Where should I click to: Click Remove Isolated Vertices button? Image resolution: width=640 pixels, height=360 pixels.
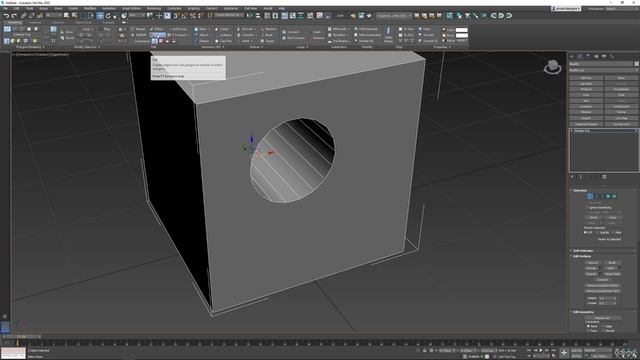point(602,286)
